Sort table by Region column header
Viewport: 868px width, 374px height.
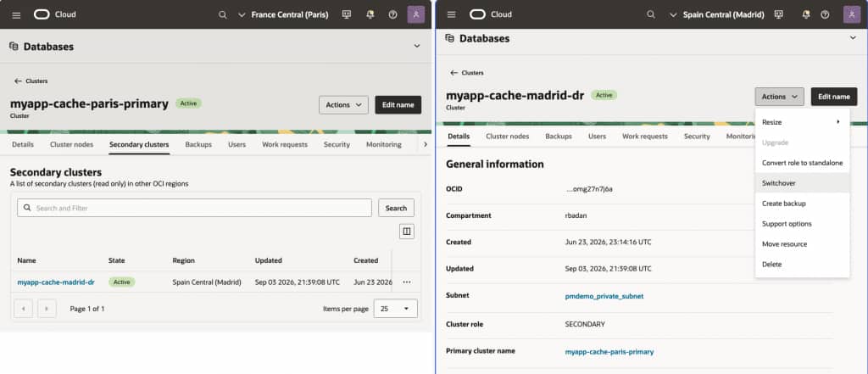[184, 260]
